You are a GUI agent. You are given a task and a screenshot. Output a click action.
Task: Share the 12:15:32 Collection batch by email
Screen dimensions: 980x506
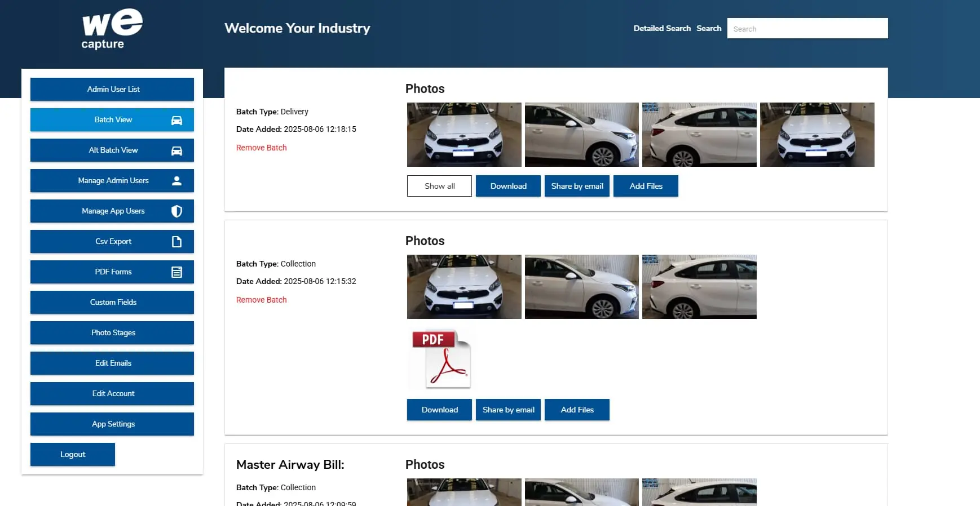click(508, 410)
